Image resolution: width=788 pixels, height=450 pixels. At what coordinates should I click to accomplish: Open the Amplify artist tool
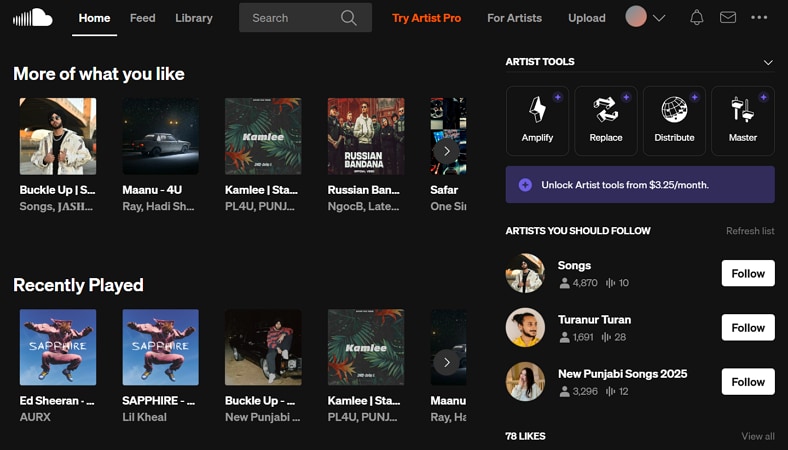click(x=537, y=121)
